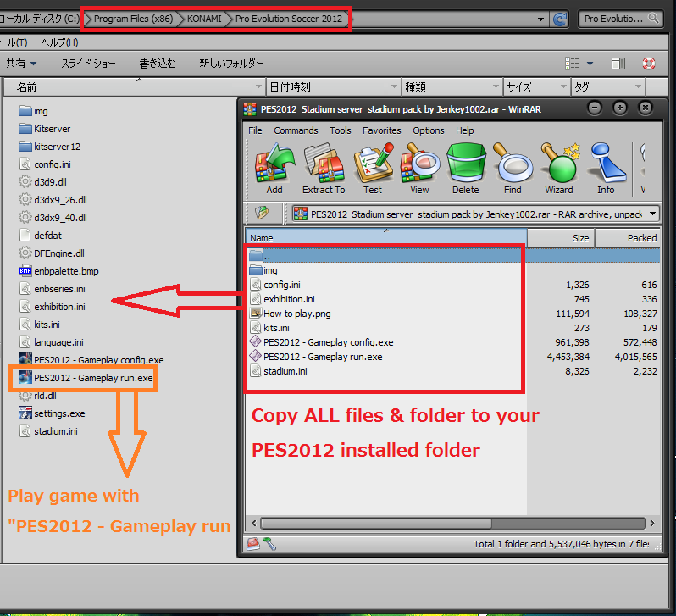Click the search magnifier in Explorer search box

[x=654, y=19]
